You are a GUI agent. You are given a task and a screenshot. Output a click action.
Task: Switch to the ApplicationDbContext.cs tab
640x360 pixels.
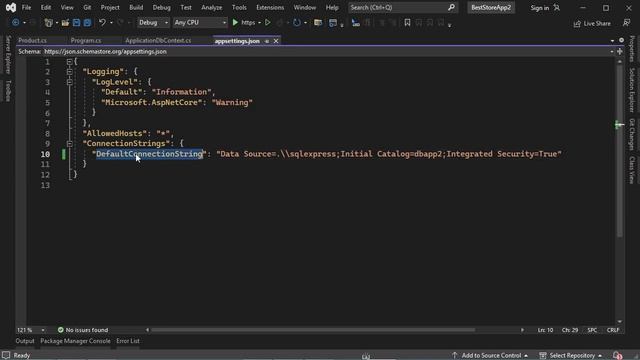pyautogui.click(x=158, y=41)
